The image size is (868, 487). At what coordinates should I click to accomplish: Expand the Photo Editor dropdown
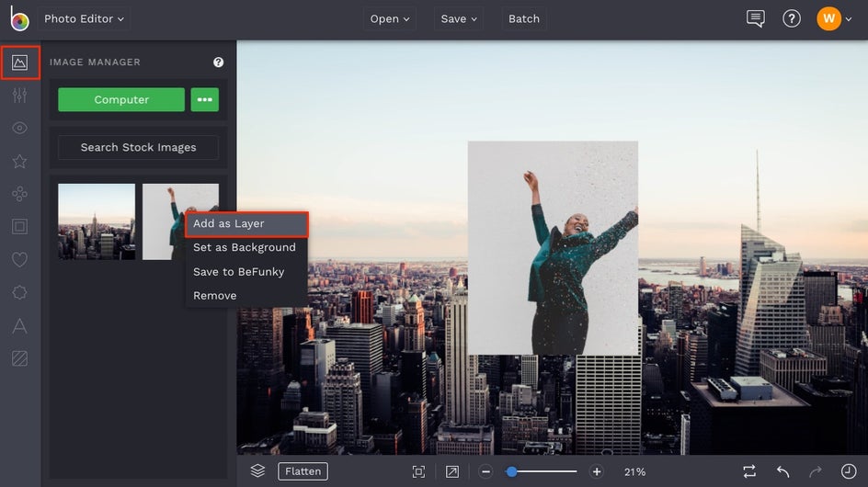click(x=84, y=18)
